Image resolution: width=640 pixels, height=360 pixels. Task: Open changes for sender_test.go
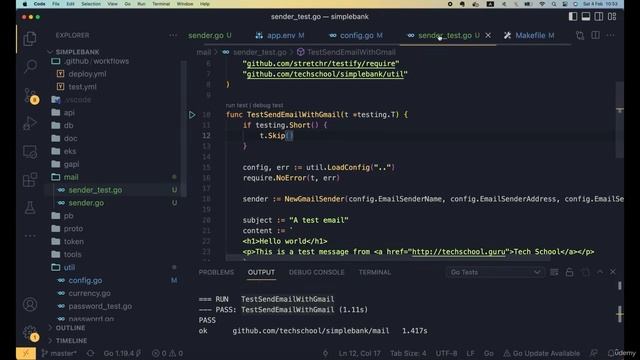click(x=580, y=36)
